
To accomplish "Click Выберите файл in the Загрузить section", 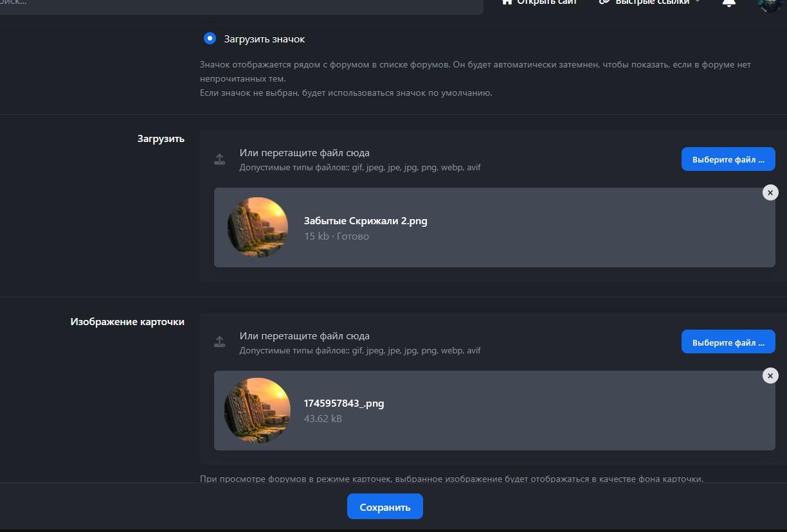I will pyautogui.click(x=728, y=159).
